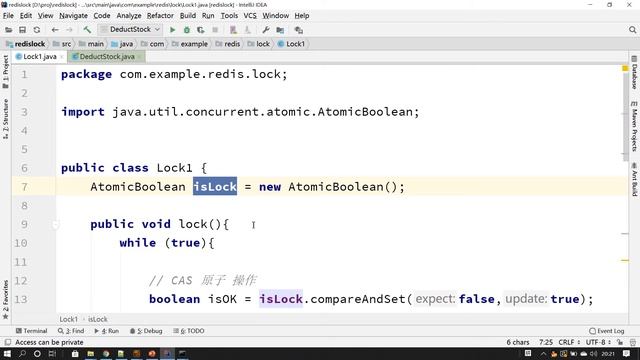Viewport: 640px width, 360px height.
Task: Start debugging with the green bug icon
Action: 187,30
